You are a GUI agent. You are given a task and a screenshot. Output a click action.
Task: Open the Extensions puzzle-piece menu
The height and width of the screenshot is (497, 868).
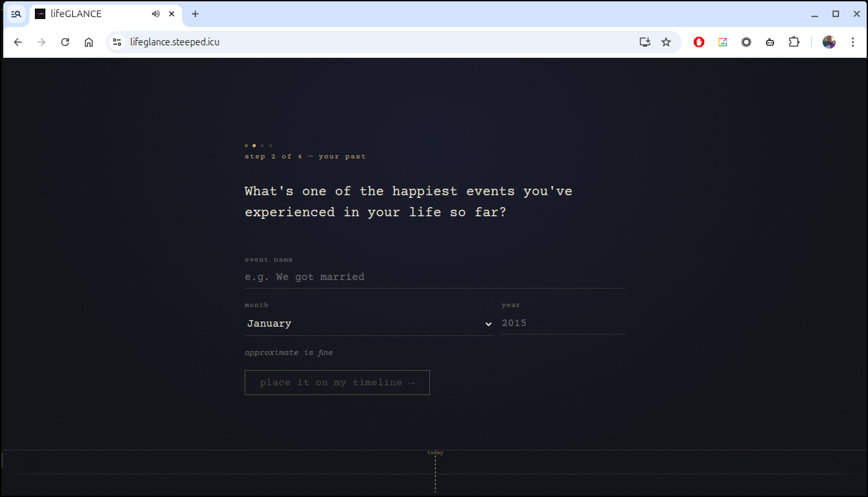(794, 42)
